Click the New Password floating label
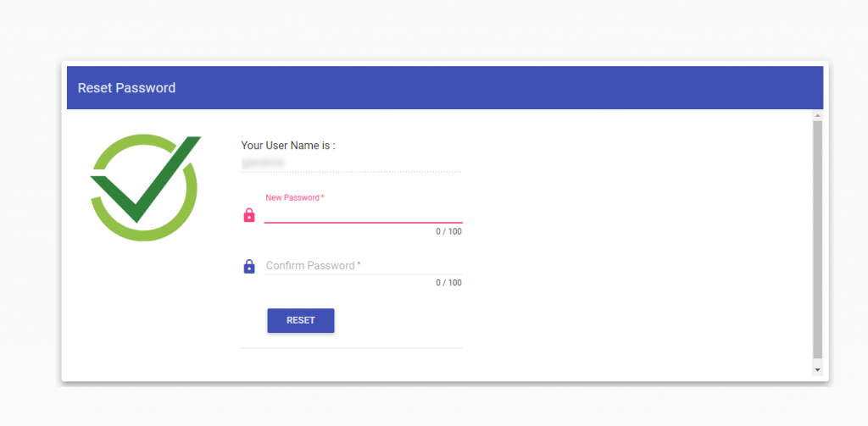This screenshot has width=868, height=426. (x=294, y=197)
